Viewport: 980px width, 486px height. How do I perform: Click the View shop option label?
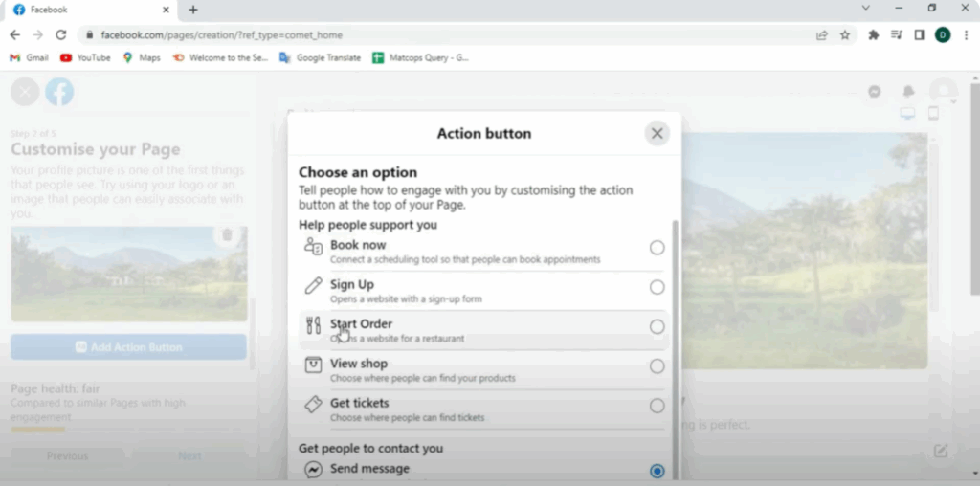(359, 364)
